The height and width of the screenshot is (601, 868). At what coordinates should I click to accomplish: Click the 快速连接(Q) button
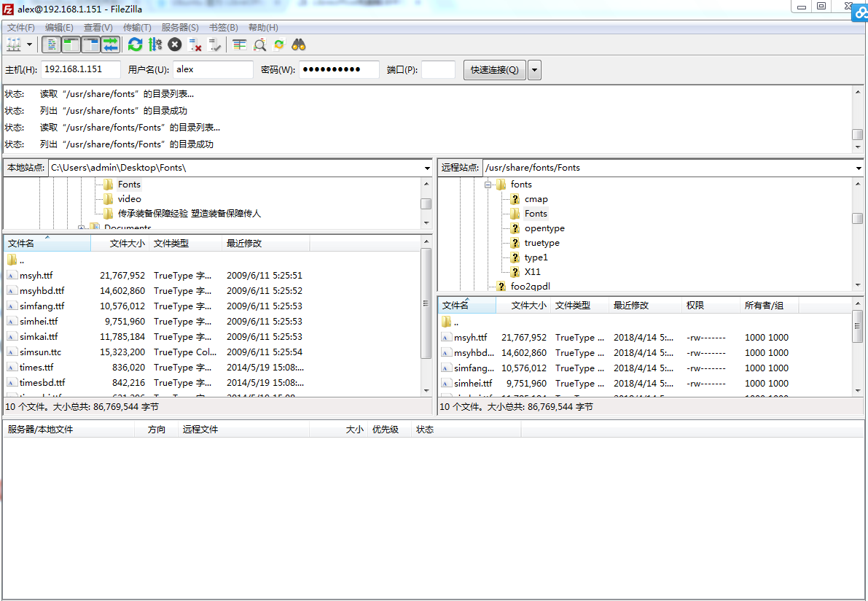(494, 70)
